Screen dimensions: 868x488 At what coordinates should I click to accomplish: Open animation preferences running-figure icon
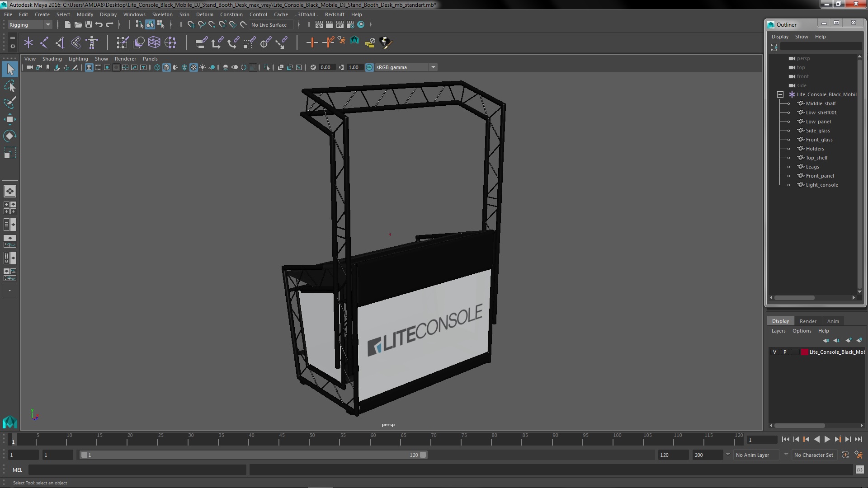(x=859, y=455)
